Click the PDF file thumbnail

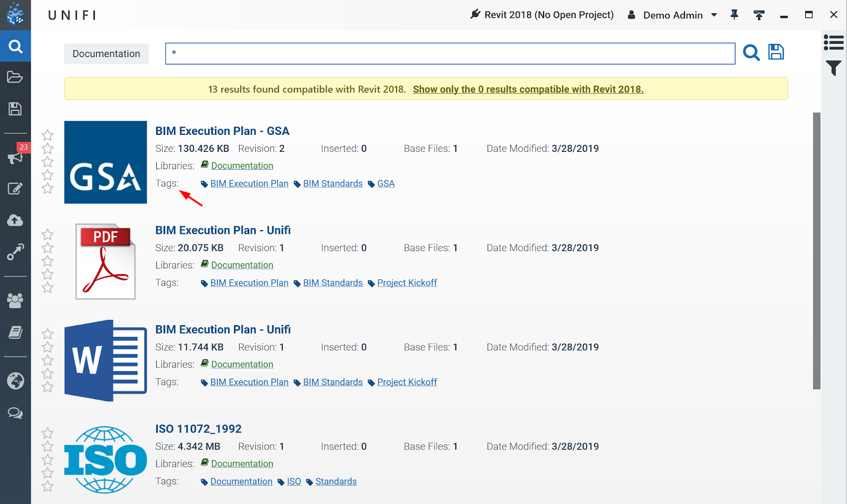tap(106, 261)
